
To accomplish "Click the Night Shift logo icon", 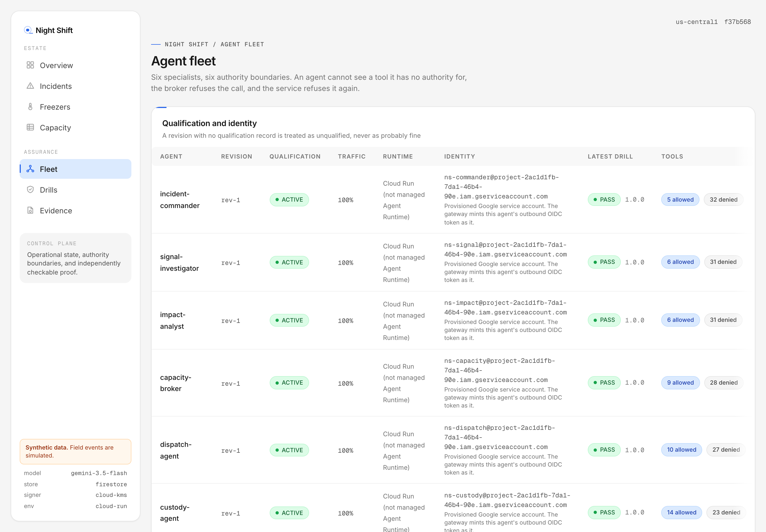I will [x=28, y=30].
